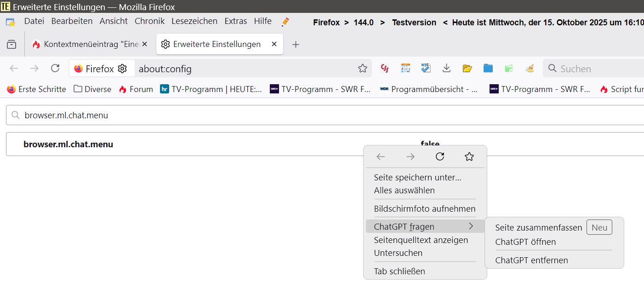Click the reload icon in the context menu

tap(440, 156)
